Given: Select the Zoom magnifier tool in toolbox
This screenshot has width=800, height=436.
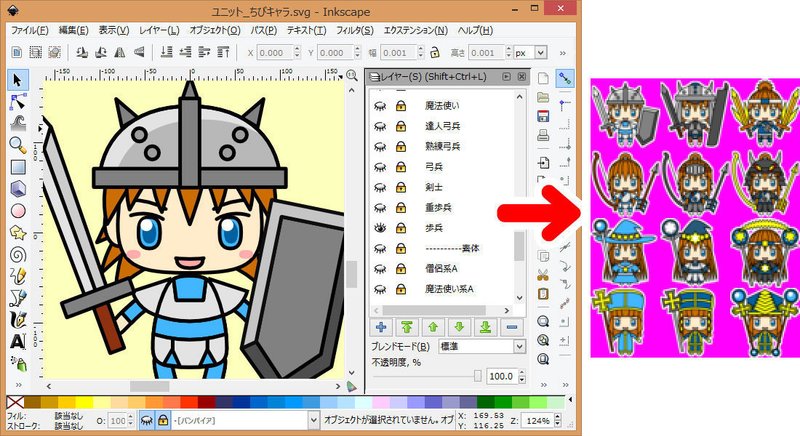Looking at the screenshot, I should click(18, 145).
